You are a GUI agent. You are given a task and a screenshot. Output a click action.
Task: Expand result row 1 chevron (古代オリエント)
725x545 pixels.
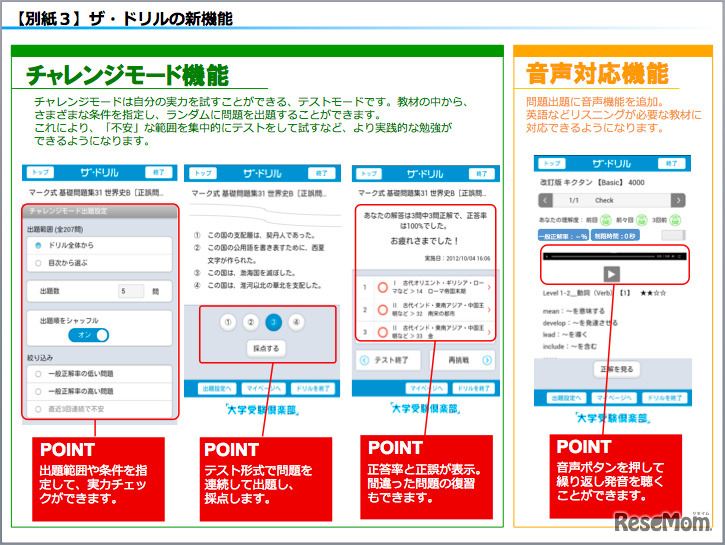[489, 288]
